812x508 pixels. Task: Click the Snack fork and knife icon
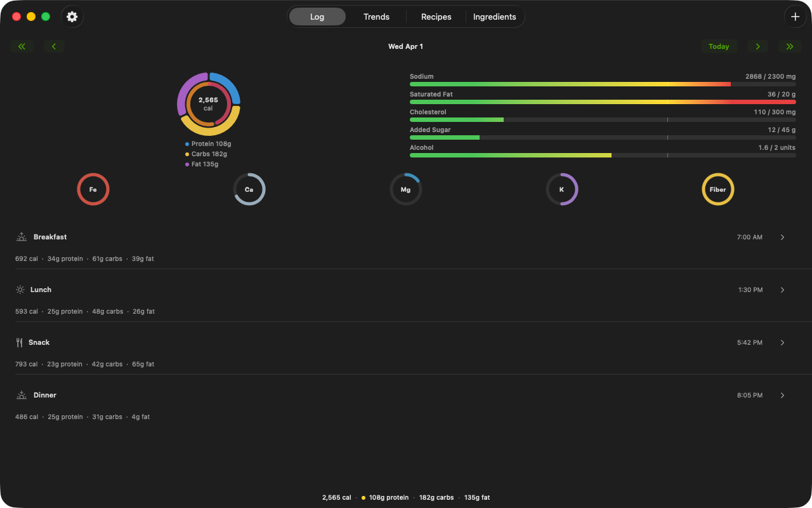[x=20, y=342]
